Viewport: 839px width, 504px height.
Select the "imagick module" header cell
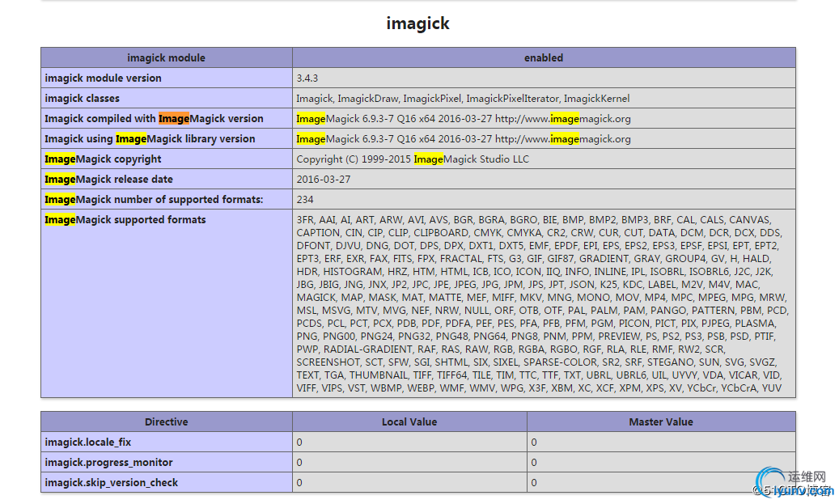[167, 57]
